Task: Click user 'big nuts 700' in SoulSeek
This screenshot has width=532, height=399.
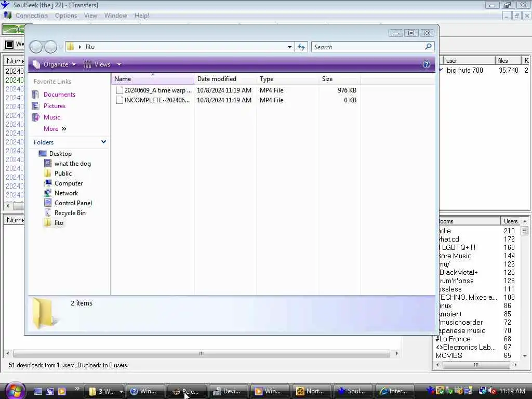Action: 464,70
